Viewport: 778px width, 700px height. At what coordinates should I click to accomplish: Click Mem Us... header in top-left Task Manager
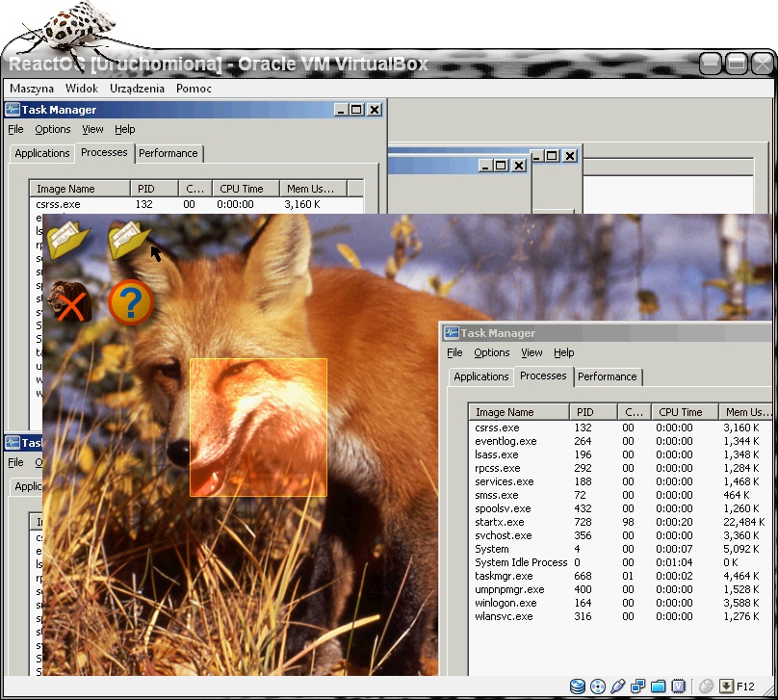coord(313,189)
